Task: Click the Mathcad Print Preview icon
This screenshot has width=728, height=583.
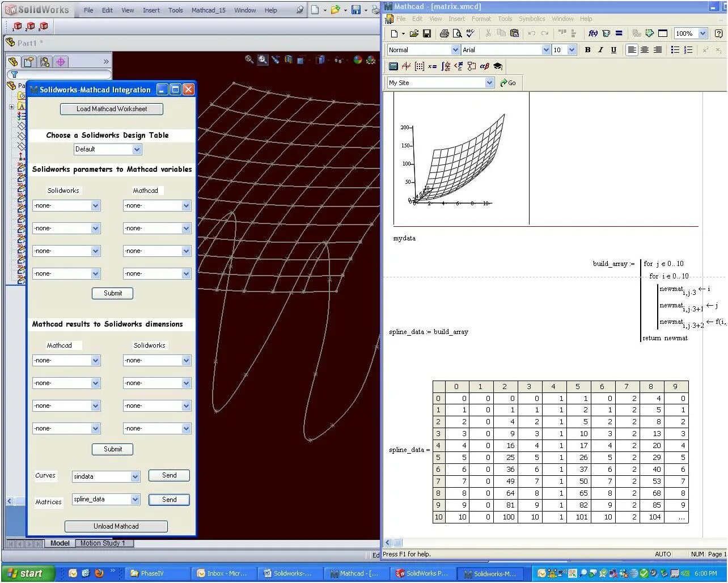Action: coord(457,33)
